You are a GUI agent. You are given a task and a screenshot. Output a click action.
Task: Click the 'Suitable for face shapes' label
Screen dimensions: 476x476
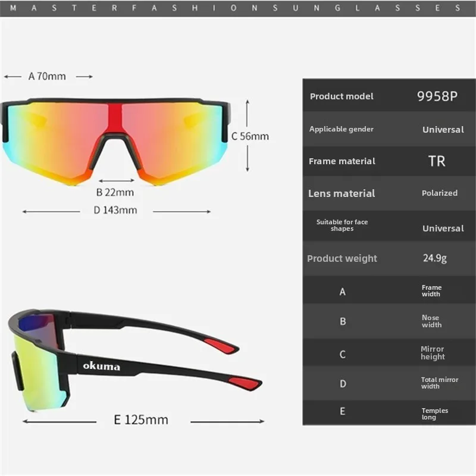tap(342, 226)
